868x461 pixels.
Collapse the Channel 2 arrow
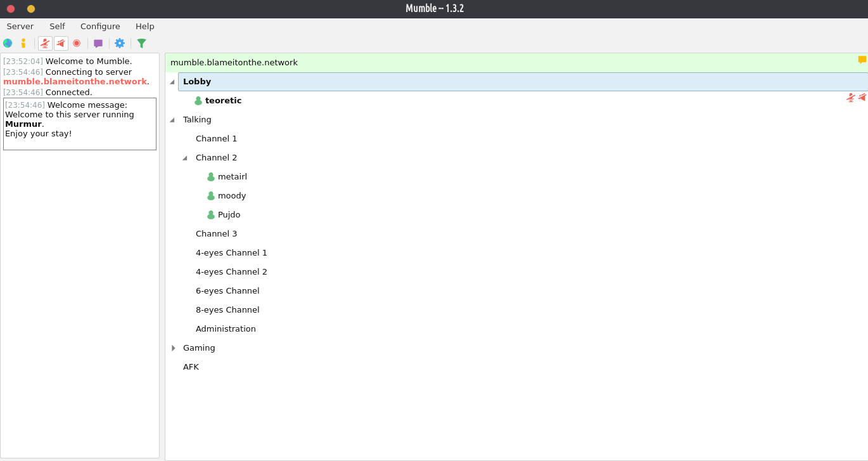[x=184, y=158]
